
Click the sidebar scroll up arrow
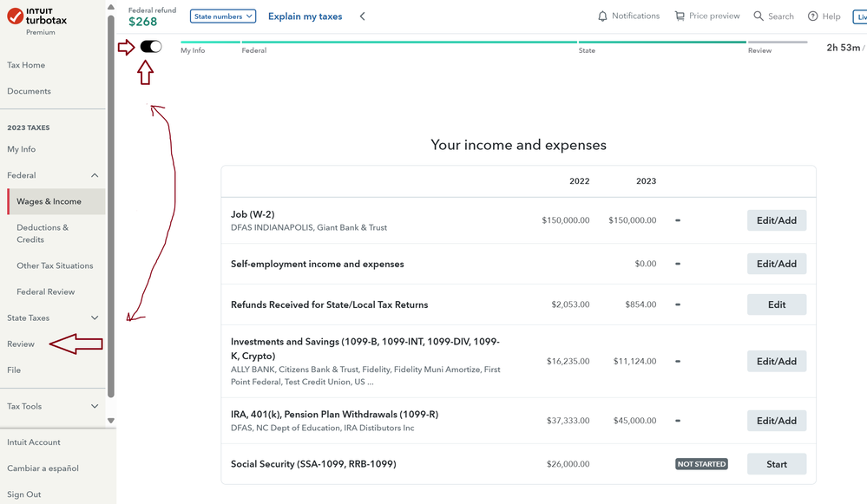(110, 7)
